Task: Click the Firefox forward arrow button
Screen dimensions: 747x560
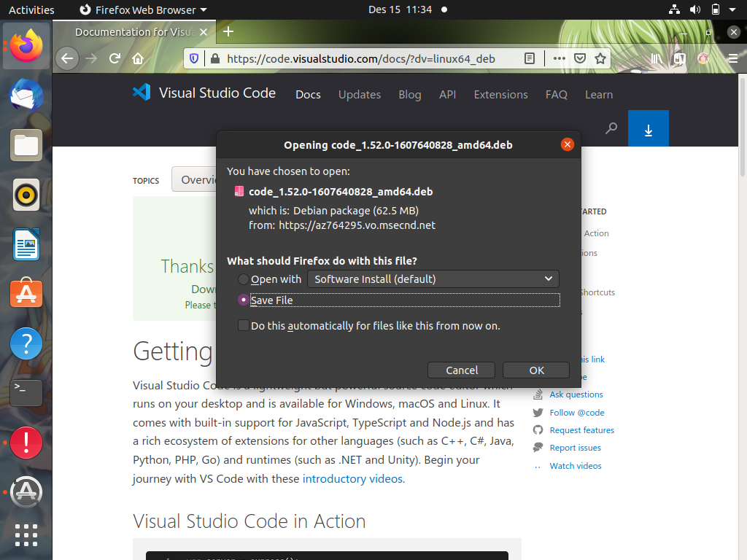Action: pyautogui.click(x=91, y=58)
